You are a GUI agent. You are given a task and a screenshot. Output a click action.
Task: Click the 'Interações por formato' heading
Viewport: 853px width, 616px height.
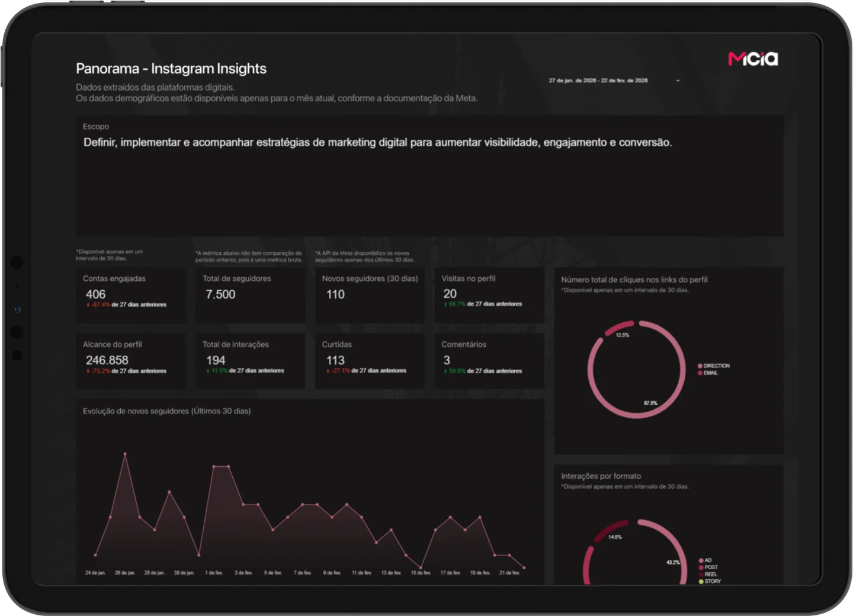click(601, 476)
